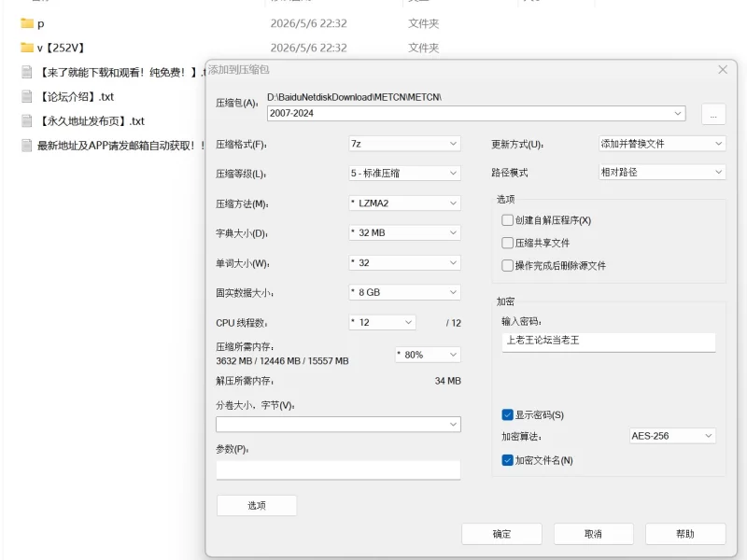The image size is (747, 560).
Task: Click the 【永久地址发布页】.txt file icon
Action: point(27,121)
